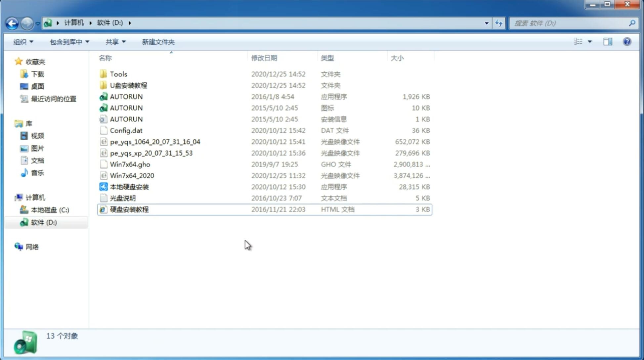Select 软件 (D:) drive in sidebar
Image resolution: width=644 pixels, height=360 pixels.
tap(44, 222)
